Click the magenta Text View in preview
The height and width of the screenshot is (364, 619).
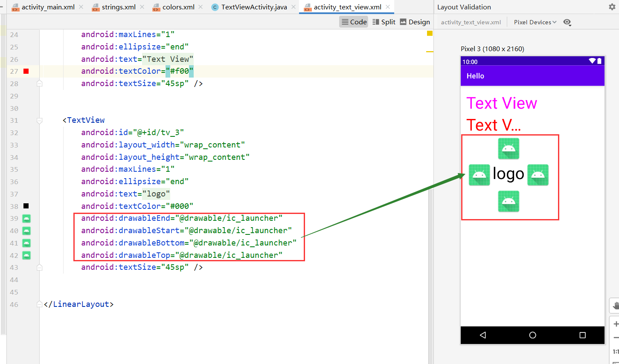[502, 103]
